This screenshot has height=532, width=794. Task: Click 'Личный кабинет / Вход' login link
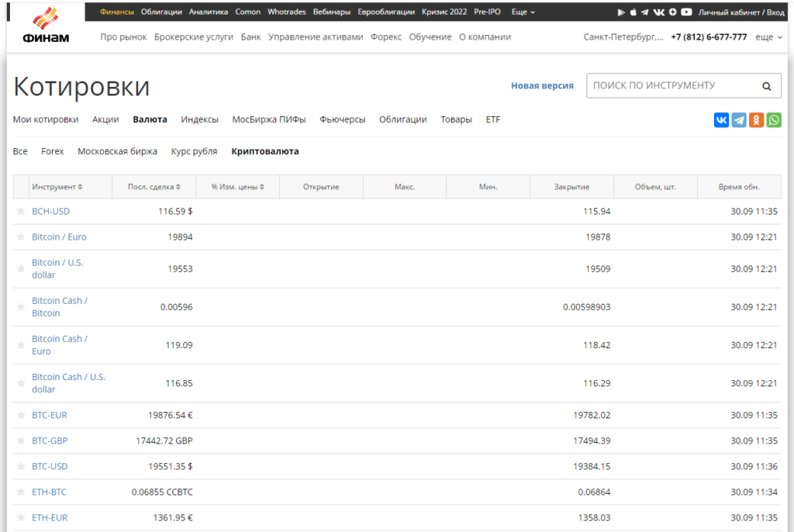741,12
